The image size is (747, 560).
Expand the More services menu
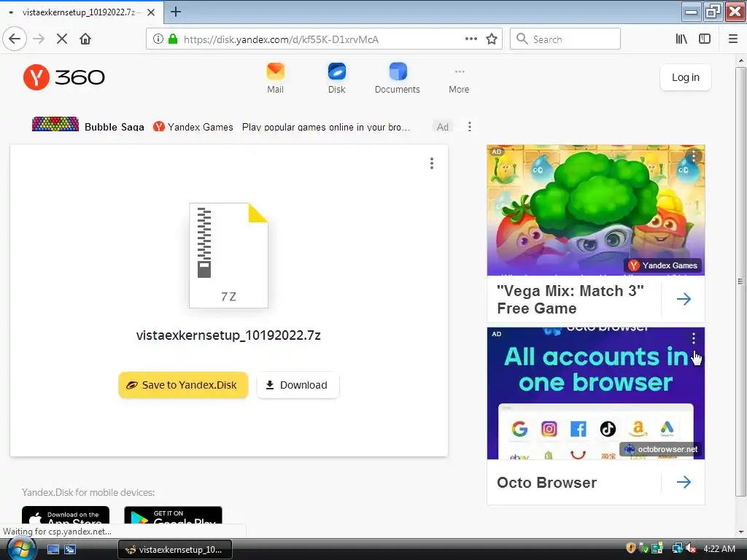coord(459,81)
